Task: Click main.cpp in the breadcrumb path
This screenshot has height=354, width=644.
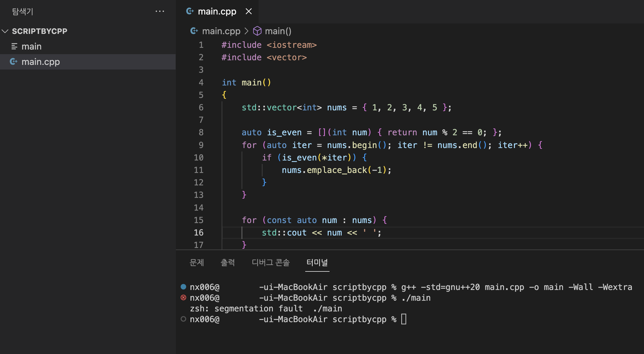Action: 221,31
